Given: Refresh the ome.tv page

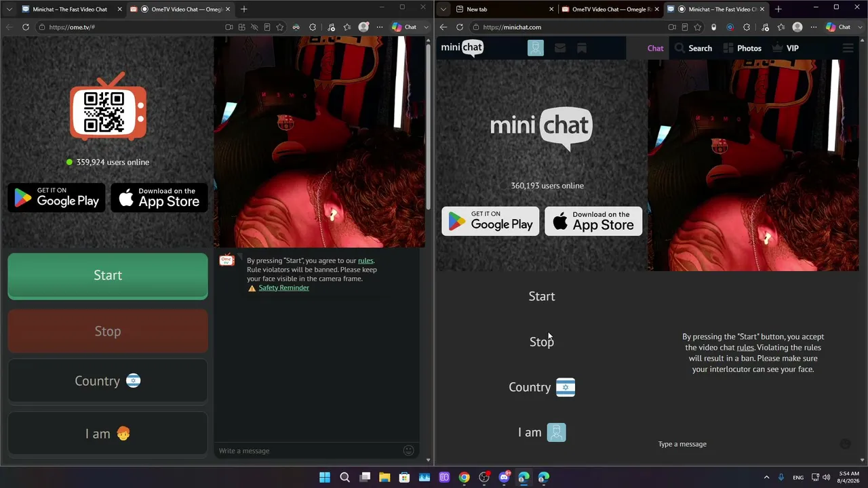Looking at the screenshot, I should [x=26, y=27].
